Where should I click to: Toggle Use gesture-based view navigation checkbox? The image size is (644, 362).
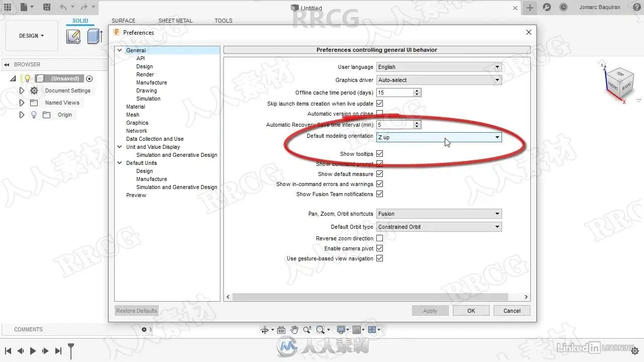click(380, 258)
